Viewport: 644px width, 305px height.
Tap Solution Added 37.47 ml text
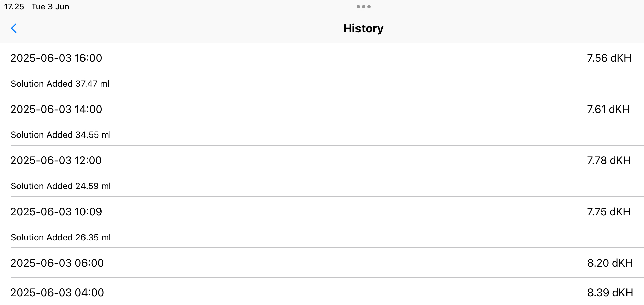(60, 84)
